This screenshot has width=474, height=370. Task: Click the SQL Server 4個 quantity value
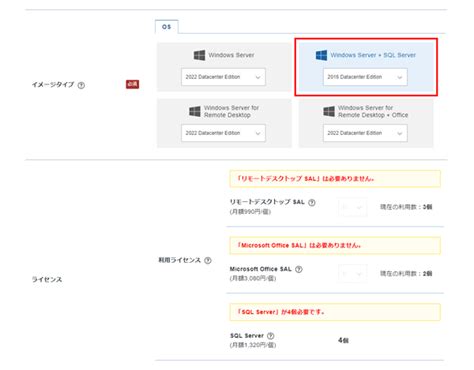pos(343,340)
